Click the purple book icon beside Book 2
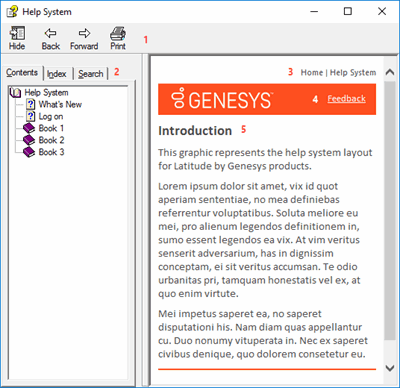The height and width of the screenshot is (388, 400). [29, 140]
